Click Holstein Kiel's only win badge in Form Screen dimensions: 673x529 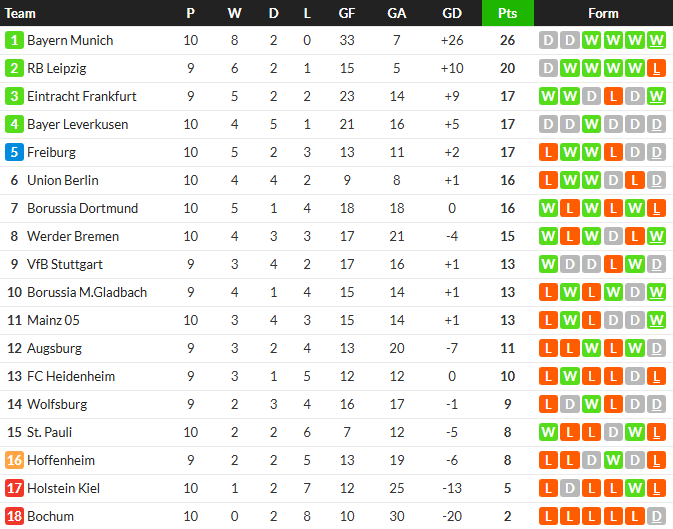coord(635,489)
